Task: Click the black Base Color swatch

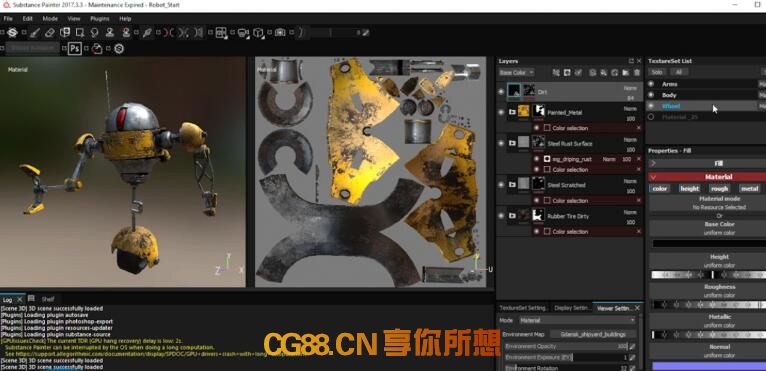Action: click(x=709, y=243)
